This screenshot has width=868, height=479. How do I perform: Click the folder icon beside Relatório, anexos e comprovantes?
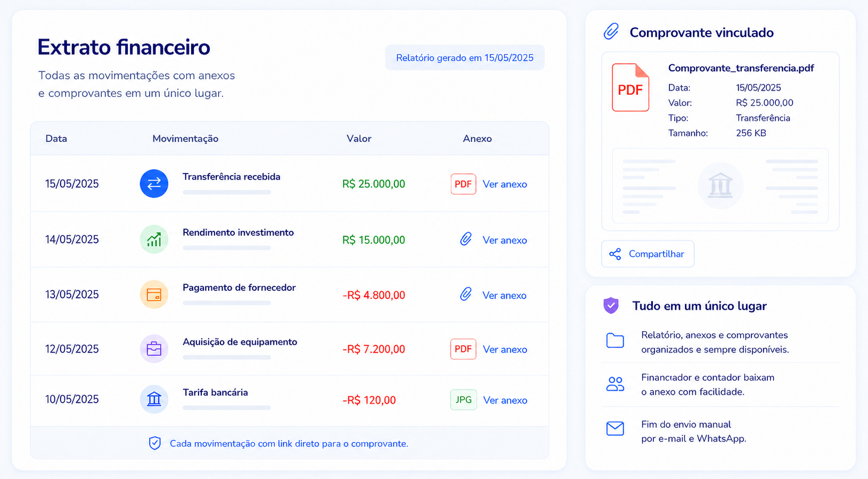[615, 340]
